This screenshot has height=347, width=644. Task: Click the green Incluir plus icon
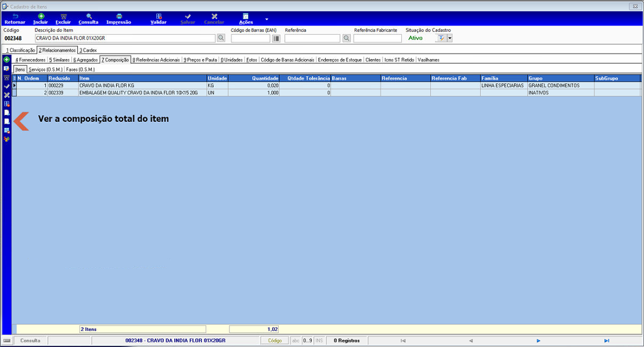(41, 16)
